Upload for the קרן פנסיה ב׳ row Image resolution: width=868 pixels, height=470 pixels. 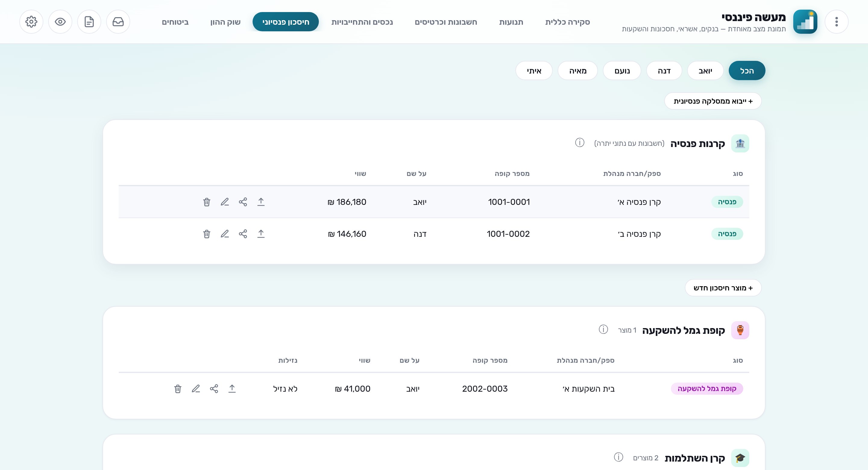click(261, 234)
